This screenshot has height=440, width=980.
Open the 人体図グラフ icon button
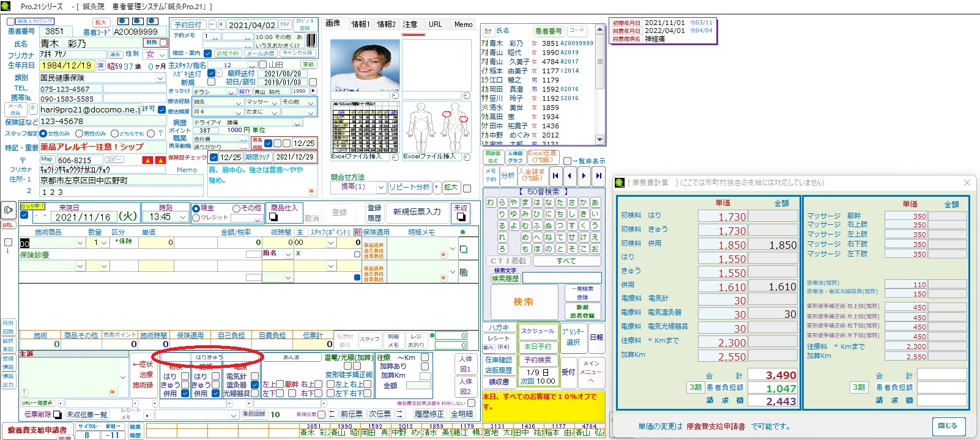[515, 157]
